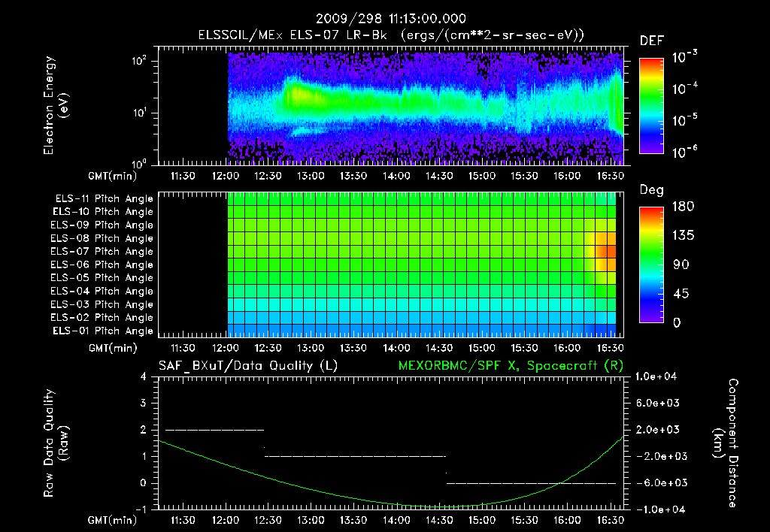The image size is (770, 532).
Task: Click the 4 tick on data quality axis
Action: pyautogui.click(x=144, y=376)
